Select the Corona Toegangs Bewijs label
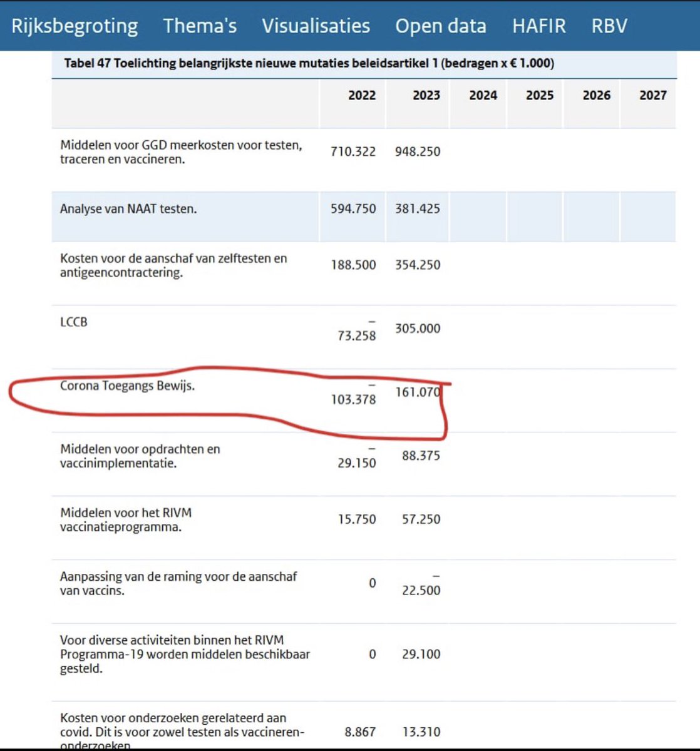The width and height of the screenshot is (700, 751). pyautogui.click(x=127, y=386)
